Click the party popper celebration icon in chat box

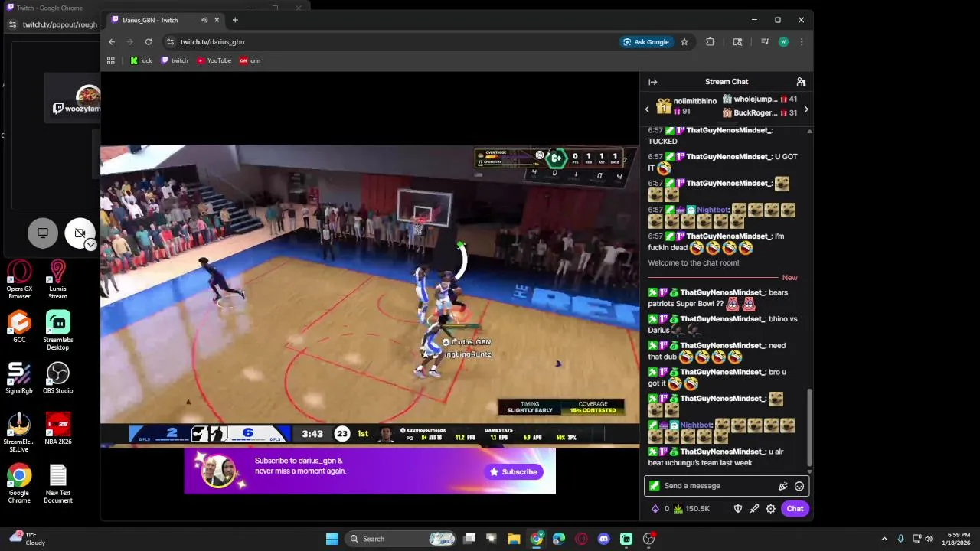click(782, 486)
